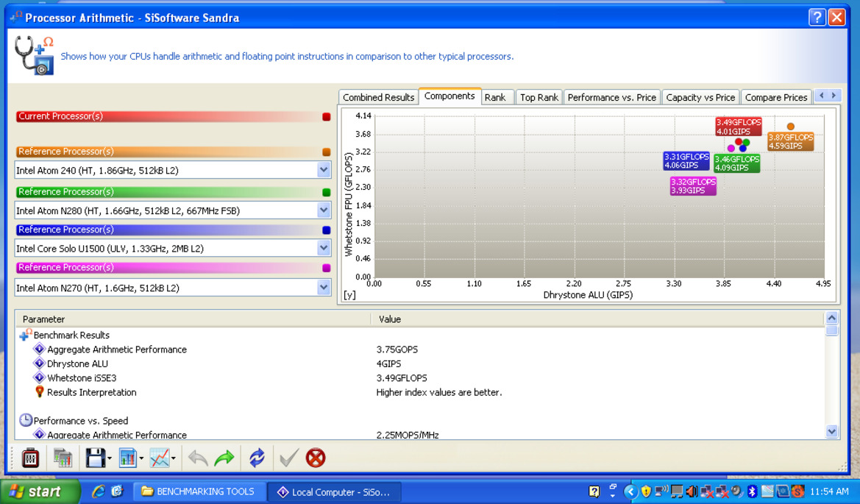This screenshot has width=860, height=504.
Task: Click the Local Computer - SiSo taskbar button
Action: click(x=335, y=491)
